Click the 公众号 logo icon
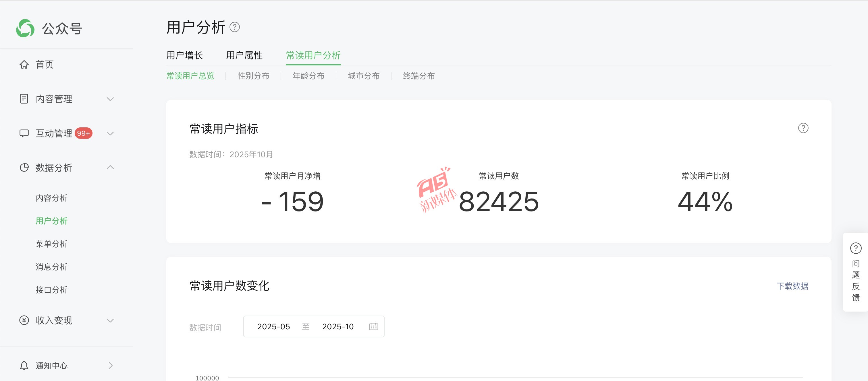Viewport: 868px width, 381px height. pyautogui.click(x=25, y=28)
